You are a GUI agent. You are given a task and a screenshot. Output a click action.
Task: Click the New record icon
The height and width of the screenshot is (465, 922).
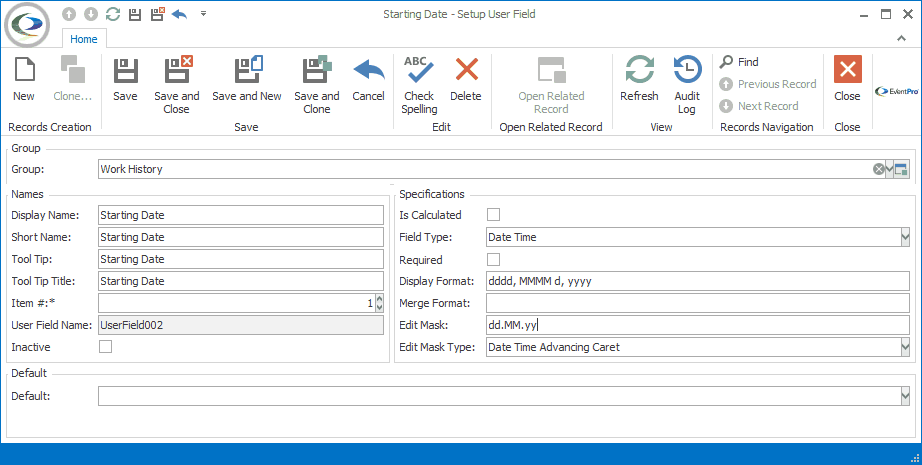click(24, 69)
